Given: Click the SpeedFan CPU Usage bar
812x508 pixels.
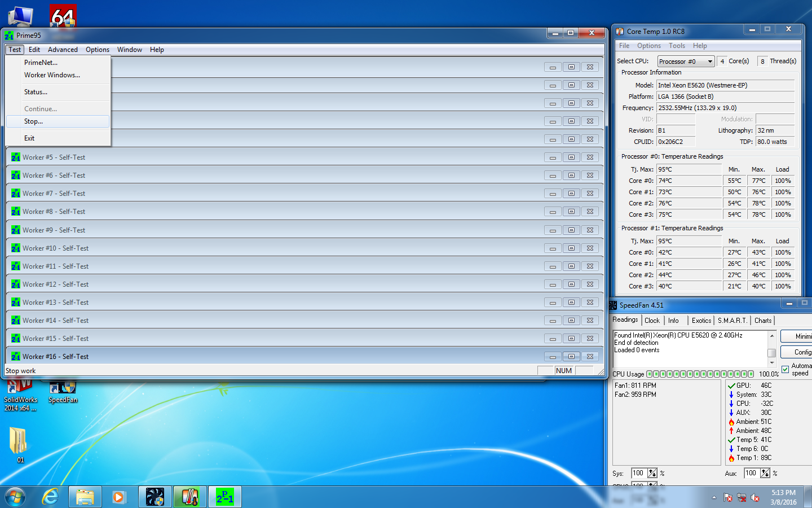Looking at the screenshot, I should point(700,374).
